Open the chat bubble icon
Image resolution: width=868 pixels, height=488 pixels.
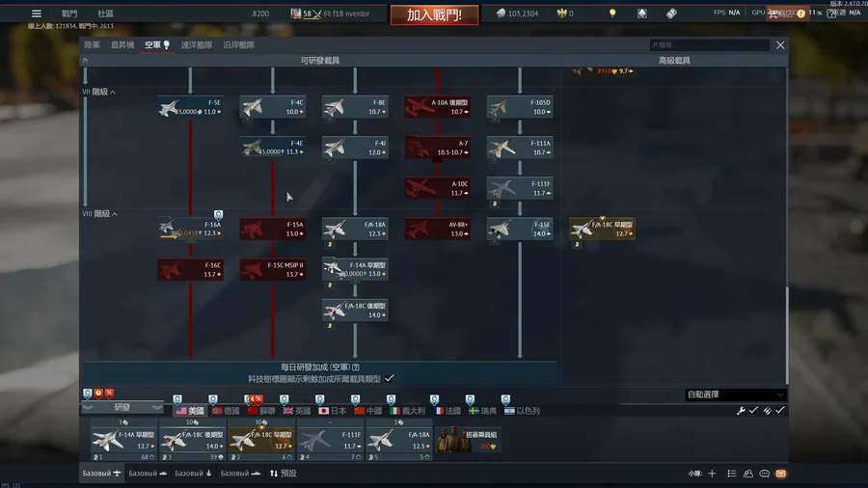(765, 474)
